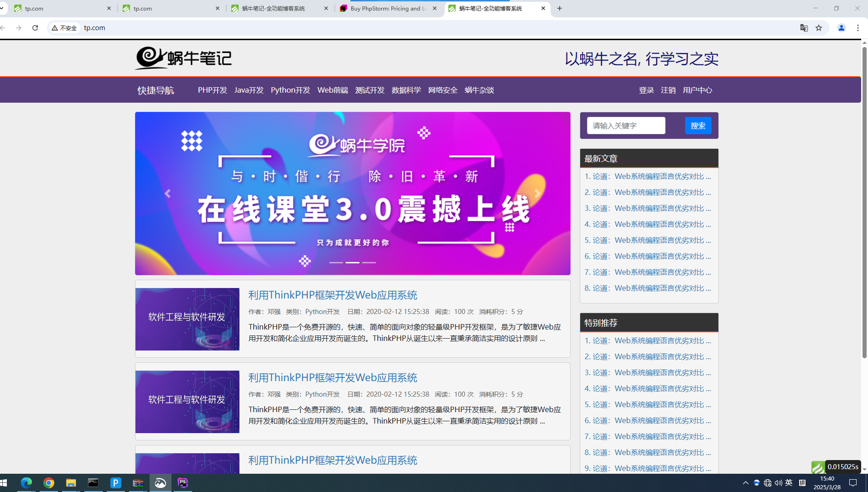Open the translate page icon
This screenshot has width=868, height=492.
804,28
